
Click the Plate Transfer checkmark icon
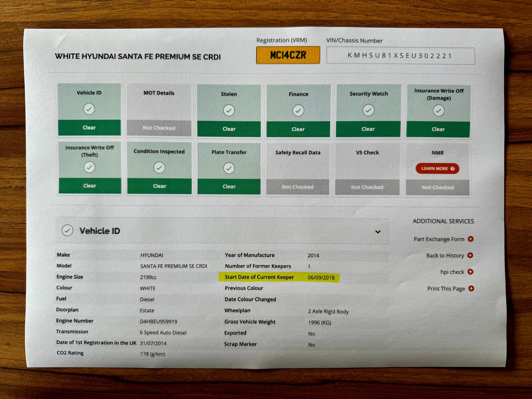[229, 168]
